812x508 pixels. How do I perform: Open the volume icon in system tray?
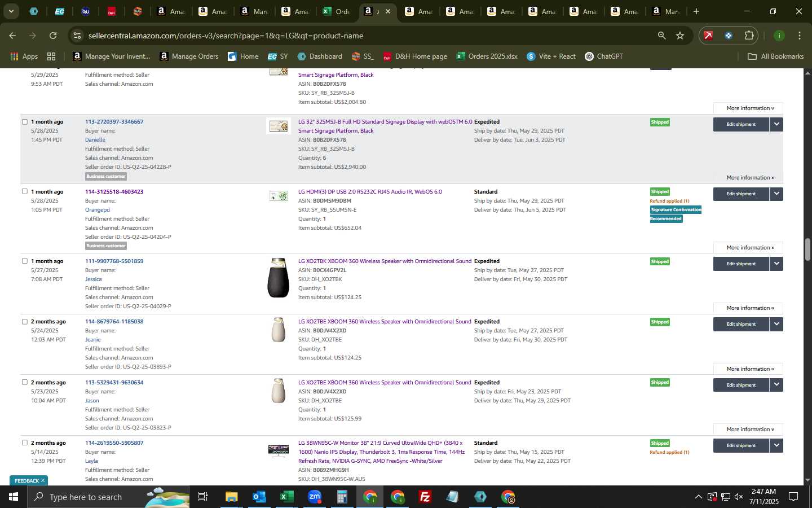coord(739,497)
